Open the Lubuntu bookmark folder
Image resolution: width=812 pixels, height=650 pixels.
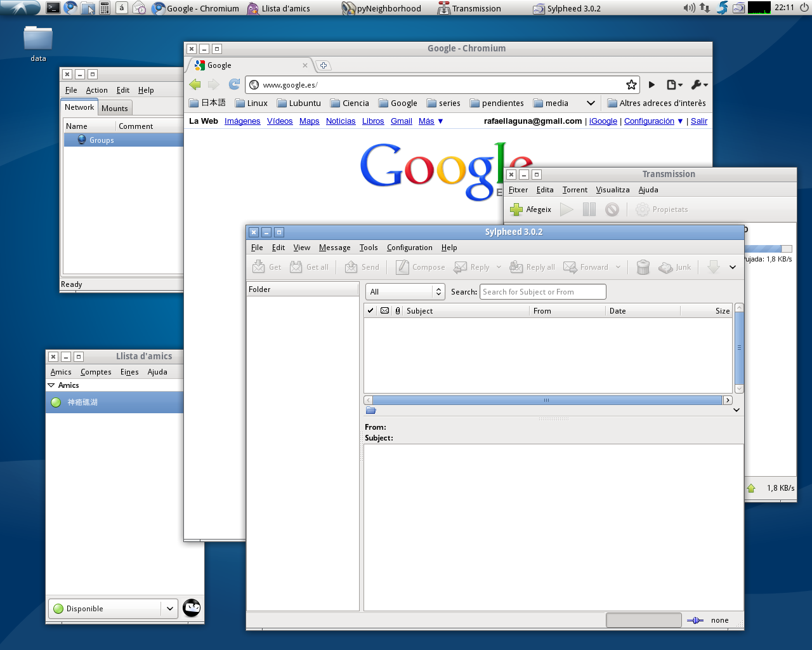click(299, 103)
